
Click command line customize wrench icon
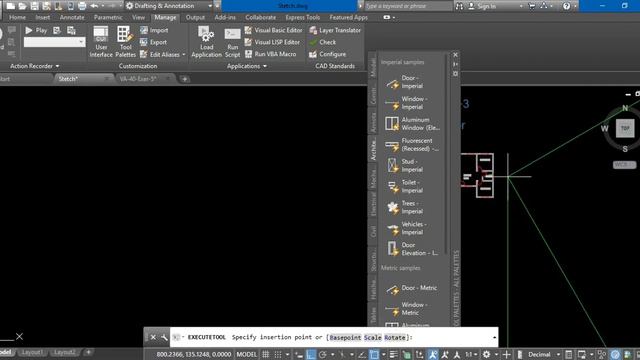tap(164, 337)
